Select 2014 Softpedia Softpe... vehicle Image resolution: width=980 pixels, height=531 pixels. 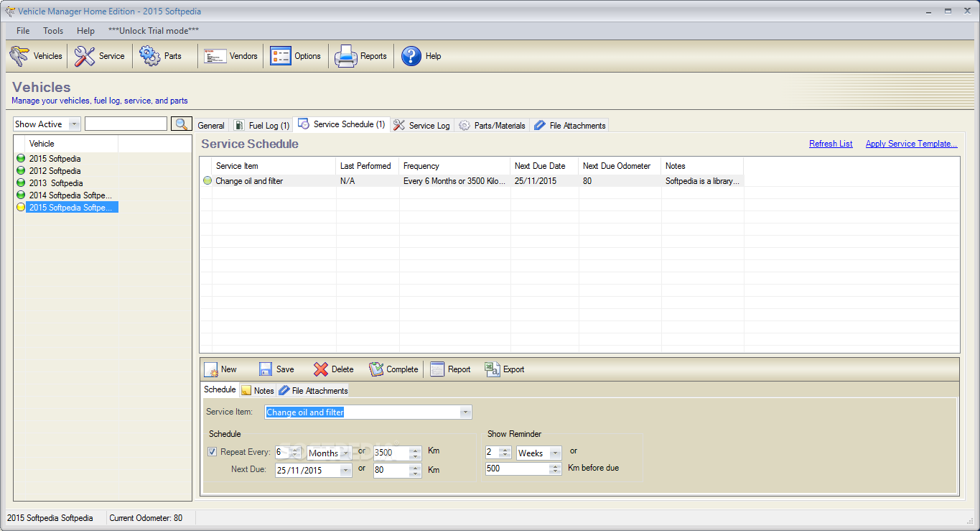pos(70,195)
